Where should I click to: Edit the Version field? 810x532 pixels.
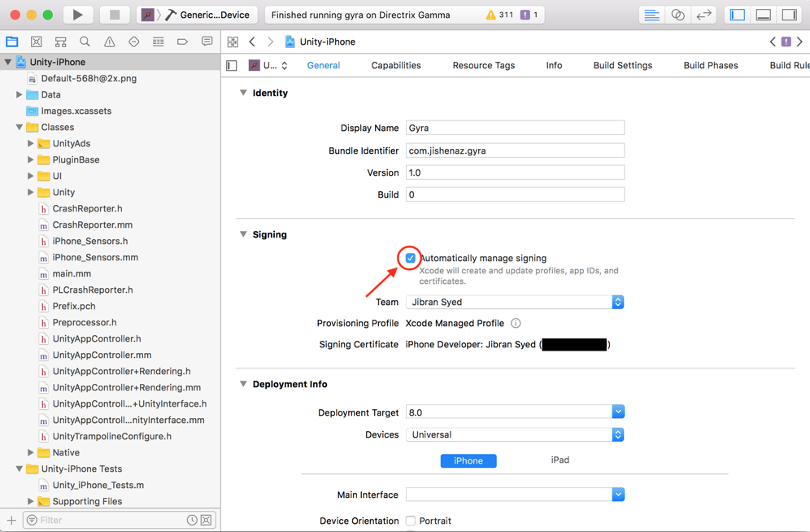[x=515, y=172]
